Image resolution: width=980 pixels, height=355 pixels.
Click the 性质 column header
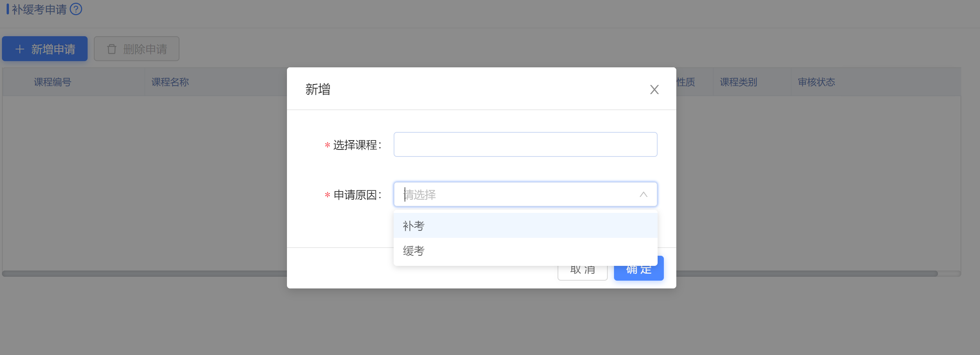point(686,82)
